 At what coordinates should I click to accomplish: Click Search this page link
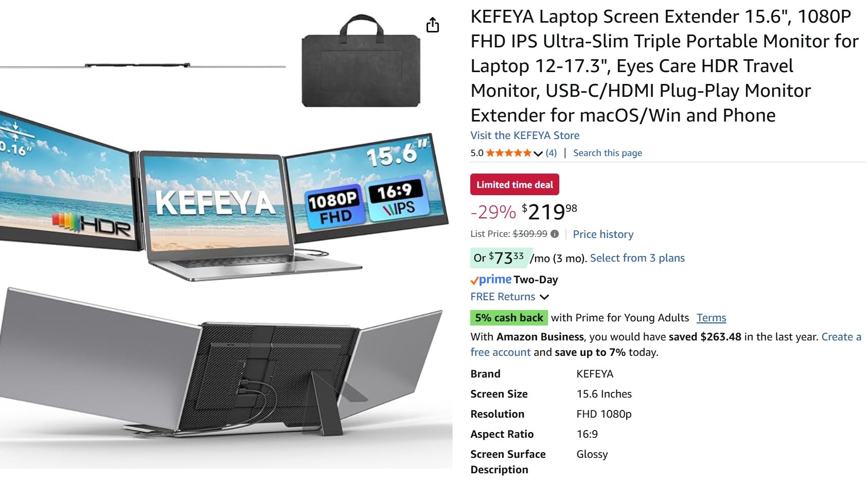click(608, 153)
